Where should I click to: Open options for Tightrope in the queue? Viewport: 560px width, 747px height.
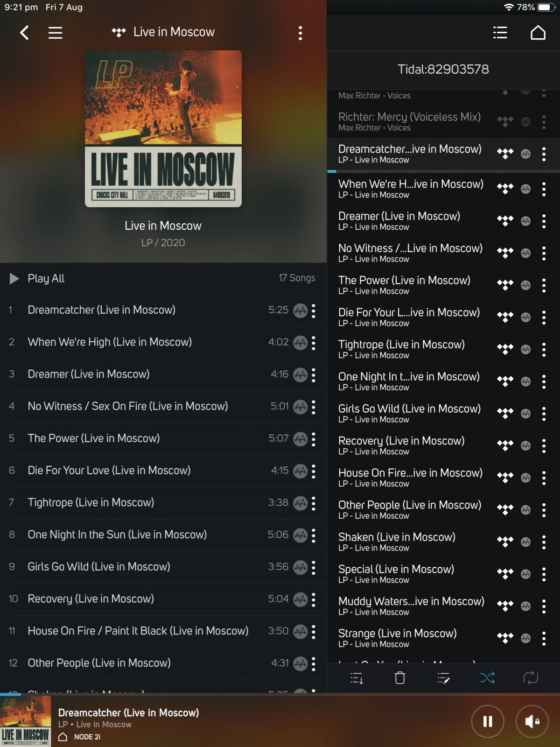point(544,349)
